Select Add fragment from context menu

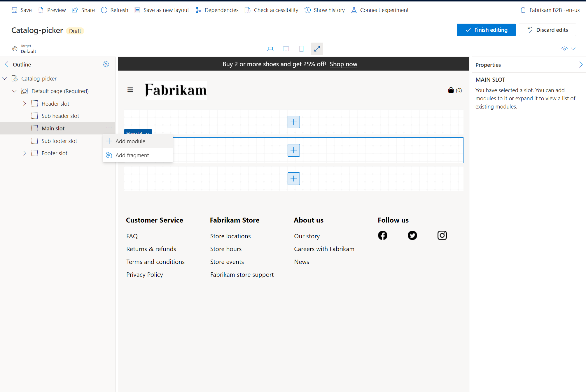(132, 155)
